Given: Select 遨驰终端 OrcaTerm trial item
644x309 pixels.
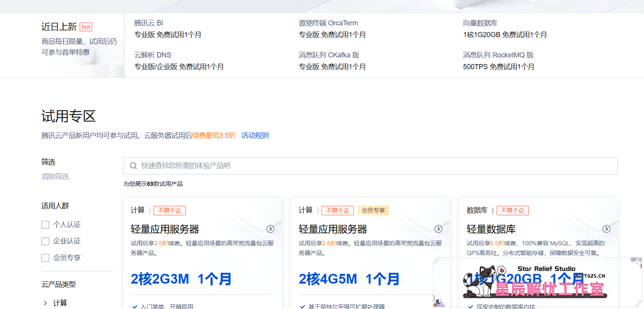Looking at the screenshot, I should point(332,29).
